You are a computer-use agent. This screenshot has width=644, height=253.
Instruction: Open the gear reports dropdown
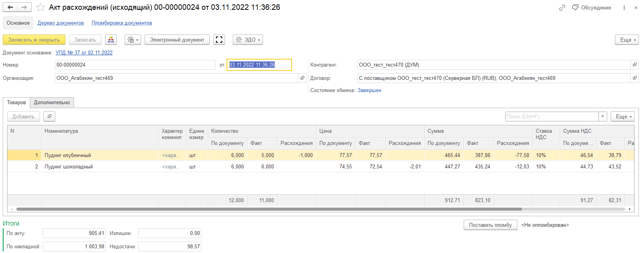tap(132, 40)
